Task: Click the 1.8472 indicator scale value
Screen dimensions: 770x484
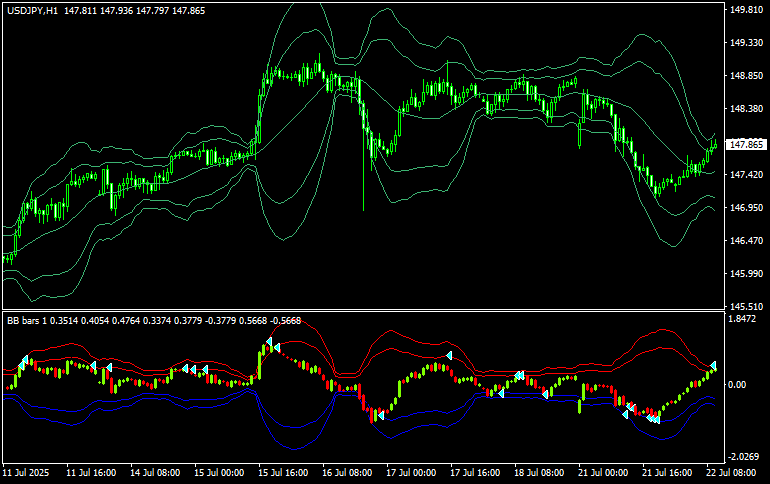Action: click(x=742, y=319)
